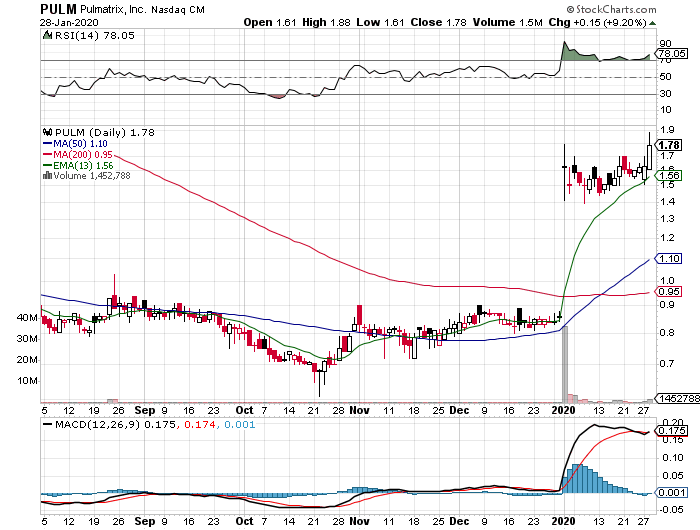
Task: Click the PULM (Daily) candlestick legend icon
Action: [x=45, y=131]
